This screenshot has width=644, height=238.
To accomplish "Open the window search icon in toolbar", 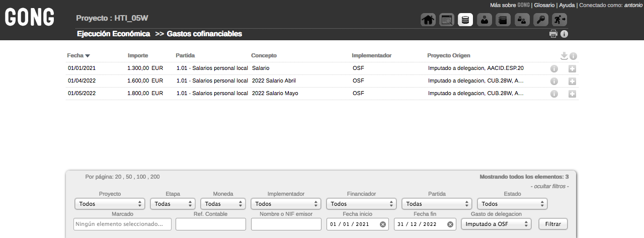I will pos(447,20).
